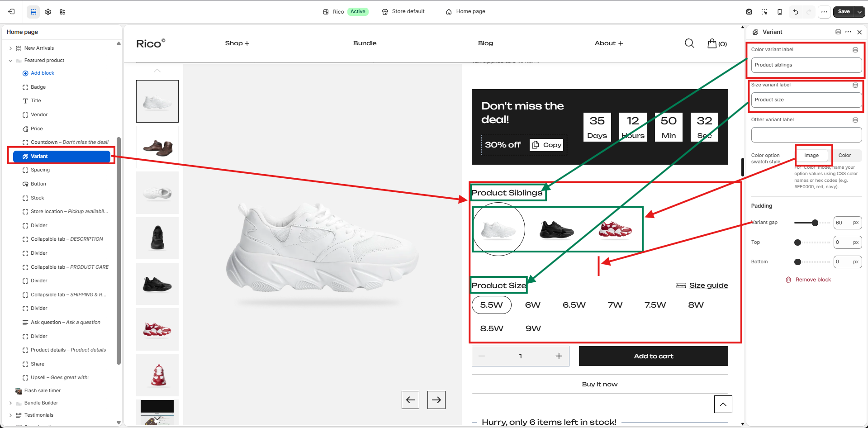Image resolution: width=868 pixels, height=428 pixels.
Task: Connect dynamic source for Size variant label
Action: pyautogui.click(x=855, y=85)
